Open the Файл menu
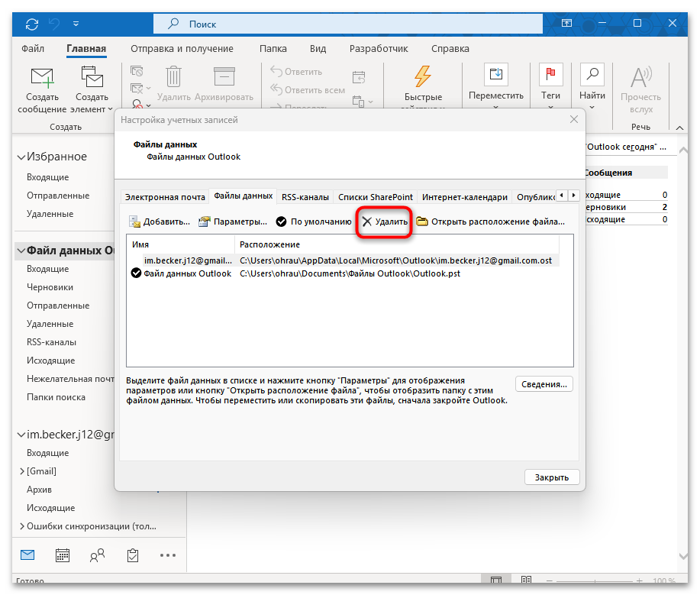The height and width of the screenshot is (595, 700). [33, 48]
